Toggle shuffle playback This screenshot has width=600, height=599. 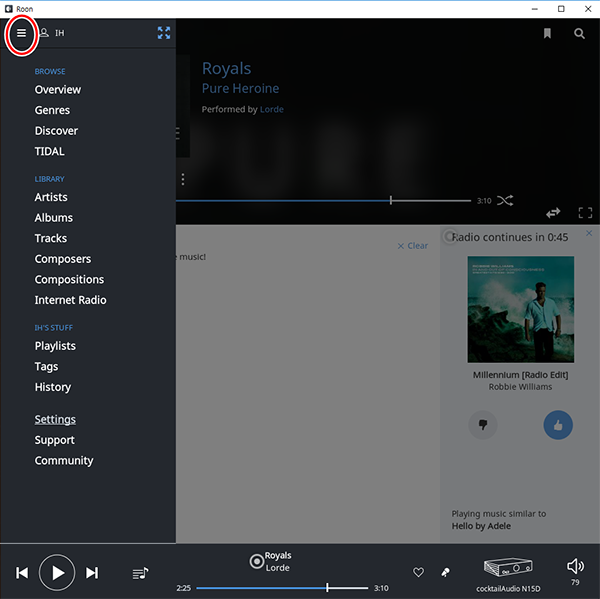[x=505, y=201]
